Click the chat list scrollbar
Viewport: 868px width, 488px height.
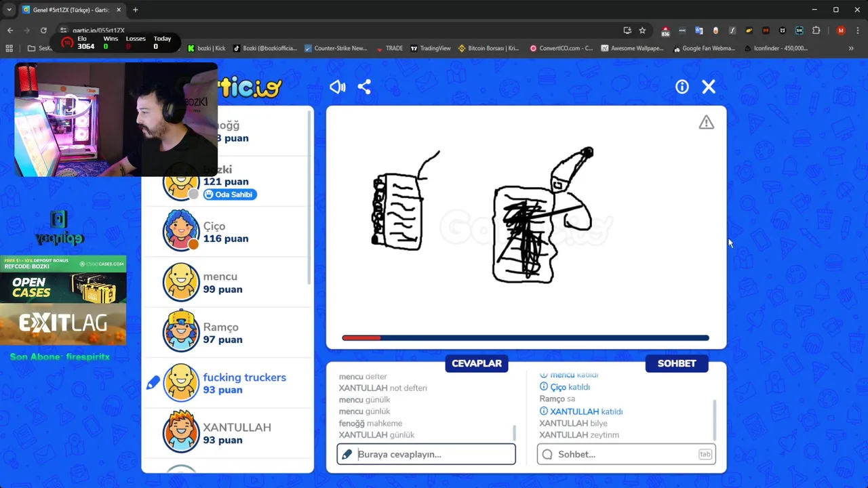coord(713,420)
